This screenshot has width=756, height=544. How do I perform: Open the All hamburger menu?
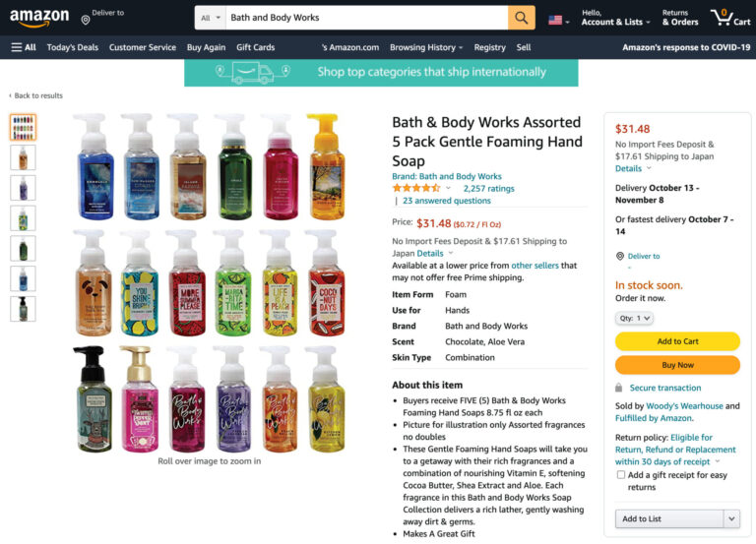(x=24, y=47)
